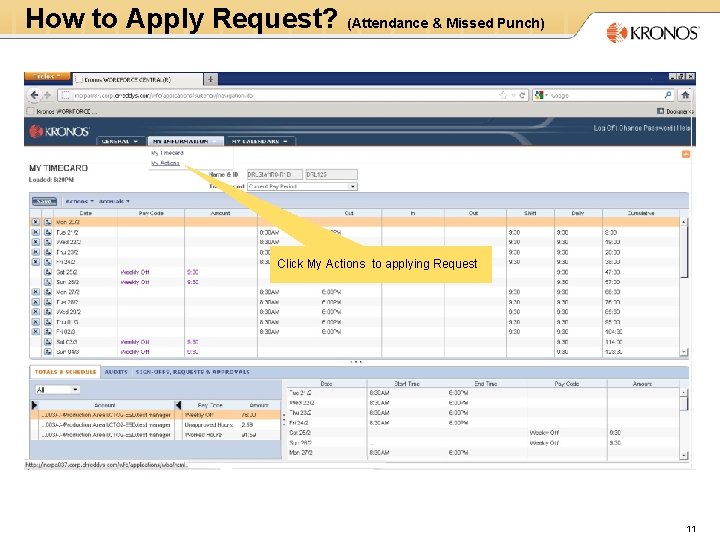Select My Timecard menu entry
Viewport: 720px width, 540px height.
click(x=168, y=153)
